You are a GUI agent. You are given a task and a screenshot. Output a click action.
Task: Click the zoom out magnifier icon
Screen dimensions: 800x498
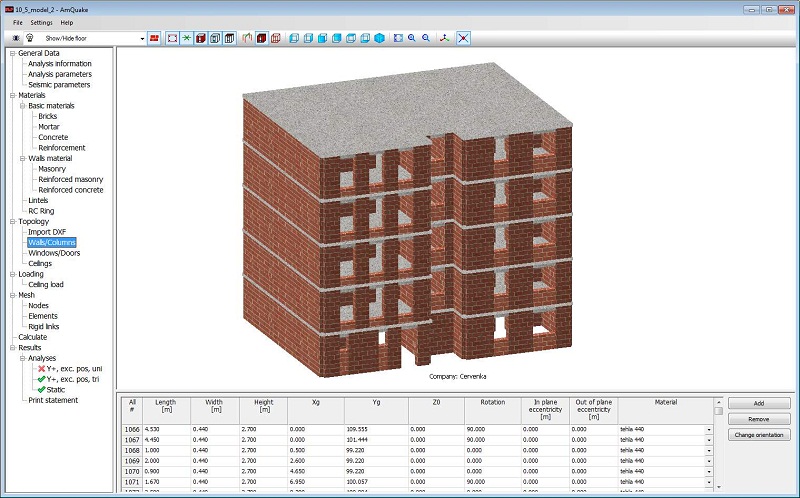pyautogui.click(x=426, y=38)
